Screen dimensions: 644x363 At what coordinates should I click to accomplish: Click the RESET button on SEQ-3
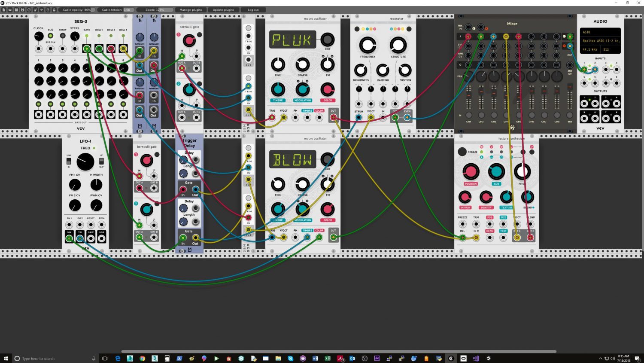point(63,36)
